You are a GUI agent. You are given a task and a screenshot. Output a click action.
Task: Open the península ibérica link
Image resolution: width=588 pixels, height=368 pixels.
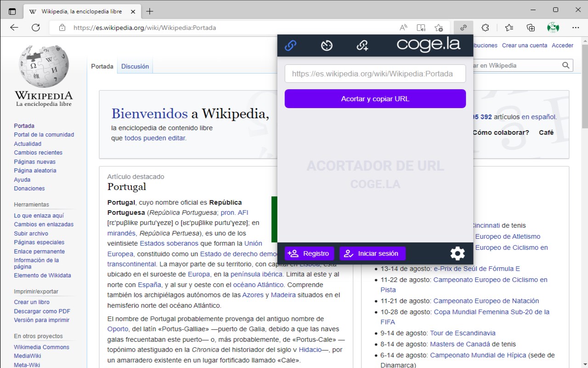click(256, 274)
